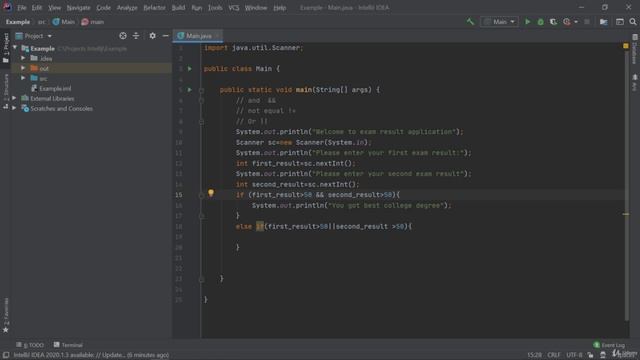Close the Main.java tab

pyautogui.click(x=217, y=36)
